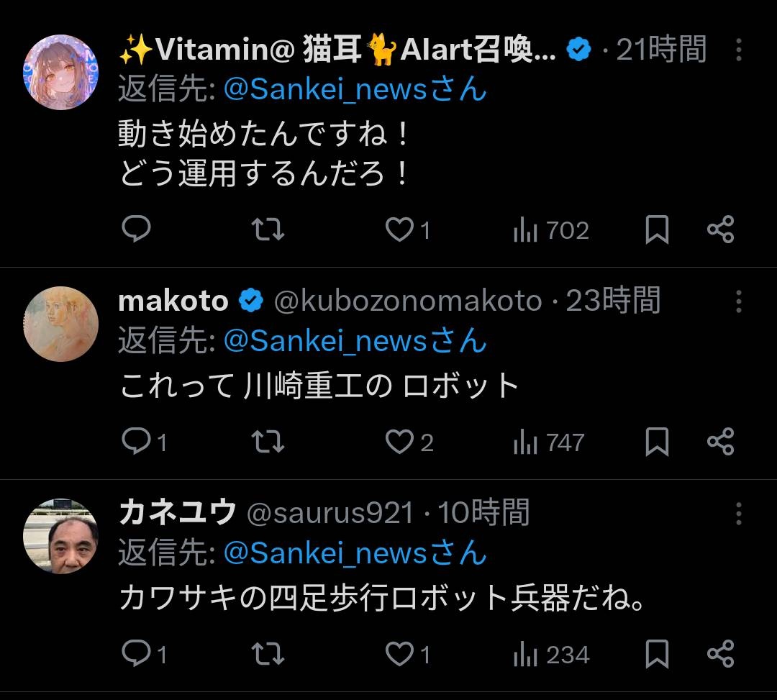Screen dimensions: 777x700
Task: Like the makoto tweet with 2 likes
Action: (400, 442)
